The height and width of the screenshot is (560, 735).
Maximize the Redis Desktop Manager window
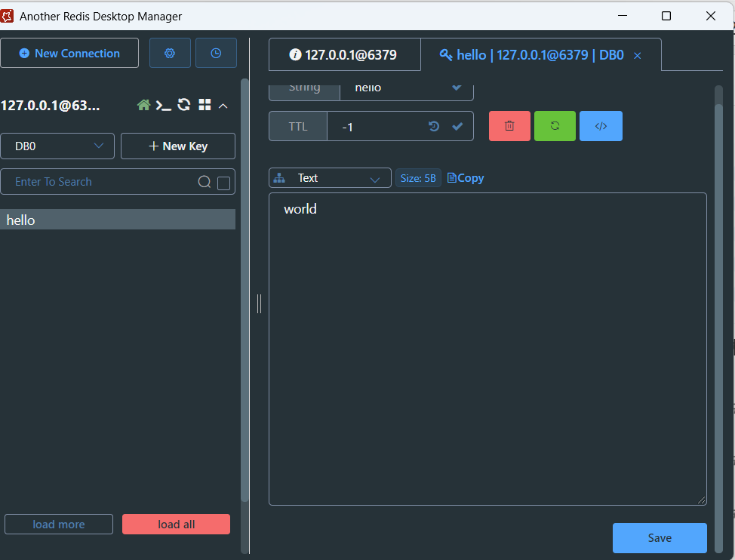click(666, 16)
